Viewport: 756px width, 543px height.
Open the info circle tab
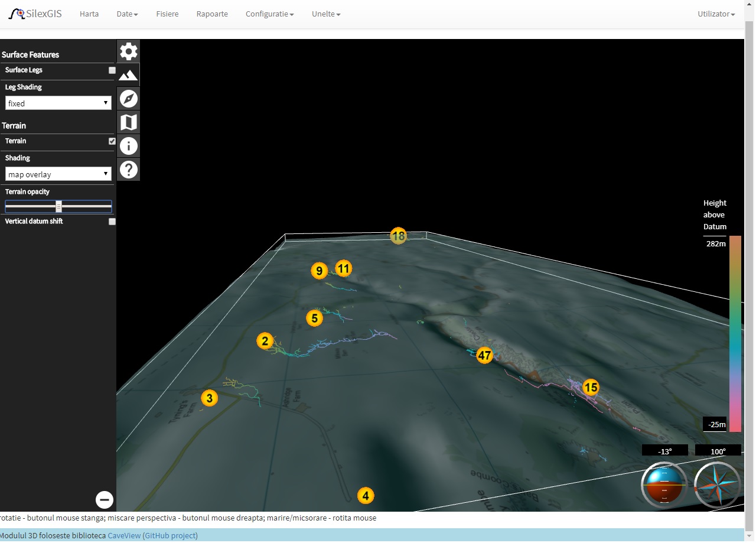[129, 146]
